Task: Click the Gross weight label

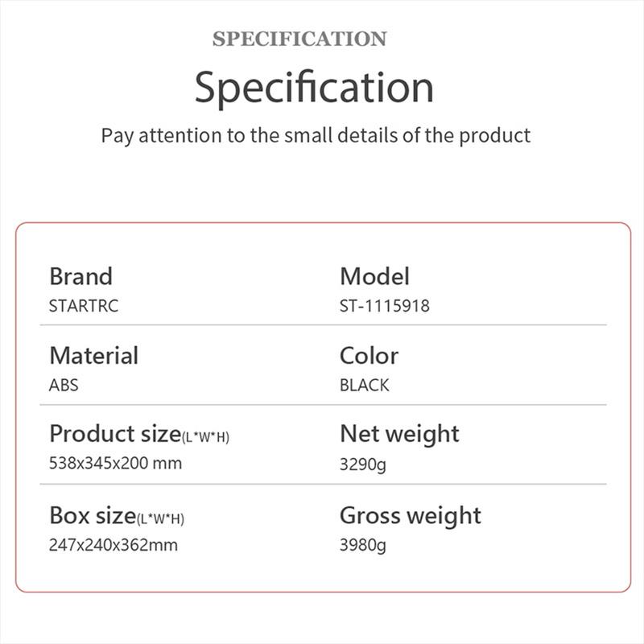Action: pyautogui.click(x=411, y=515)
